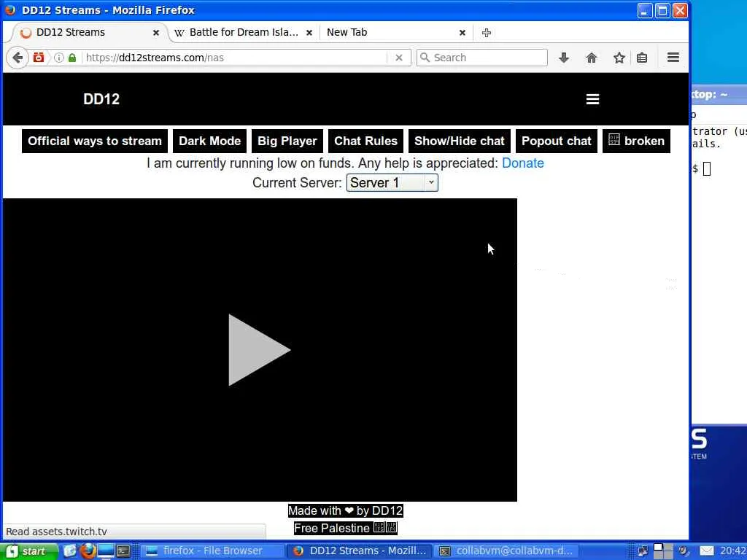The height and width of the screenshot is (560, 747).
Task: Open Official ways to stream
Action: coord(95,141)
